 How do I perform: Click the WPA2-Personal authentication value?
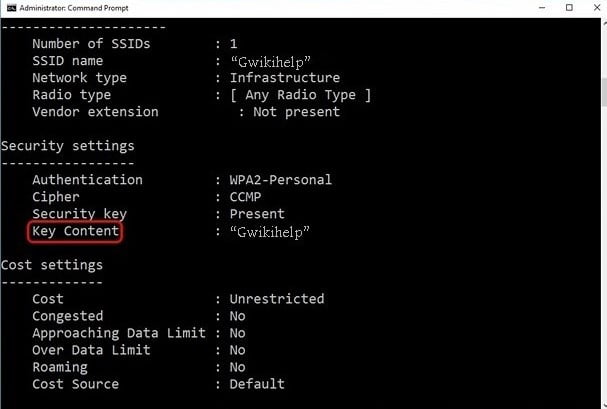point(281,180)
